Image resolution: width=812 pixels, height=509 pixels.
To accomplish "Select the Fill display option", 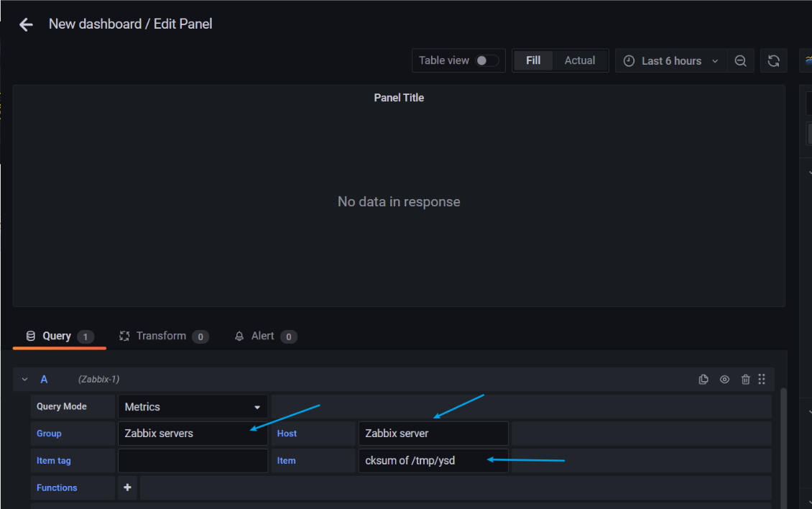I will click(x=533, y=60).
